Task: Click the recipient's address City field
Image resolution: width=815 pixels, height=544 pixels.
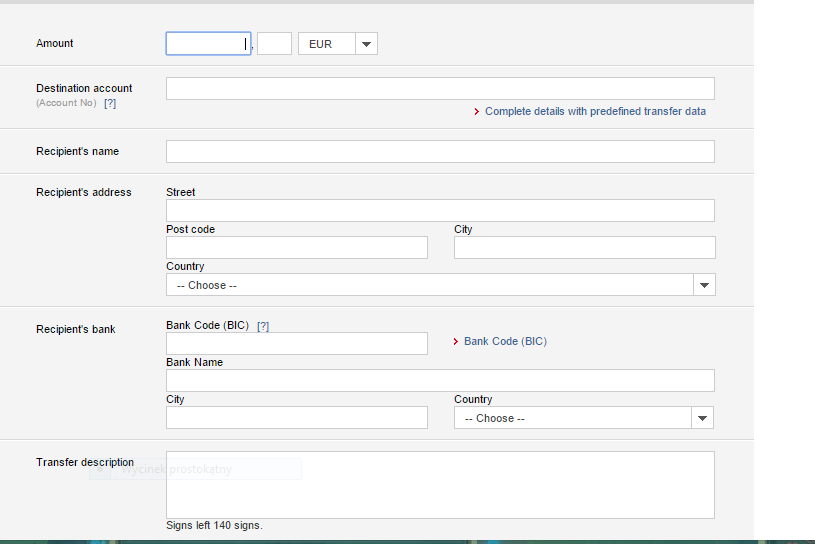Action: tap(585, 247)
